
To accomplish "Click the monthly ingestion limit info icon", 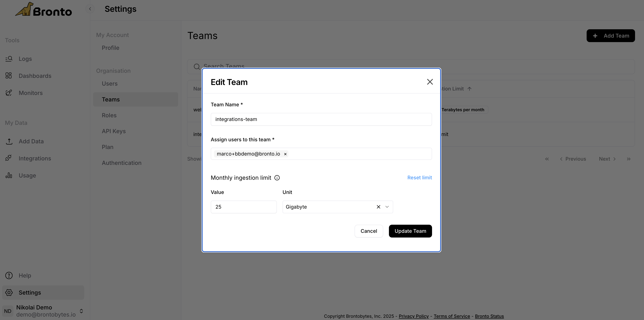I will [277, 178].
